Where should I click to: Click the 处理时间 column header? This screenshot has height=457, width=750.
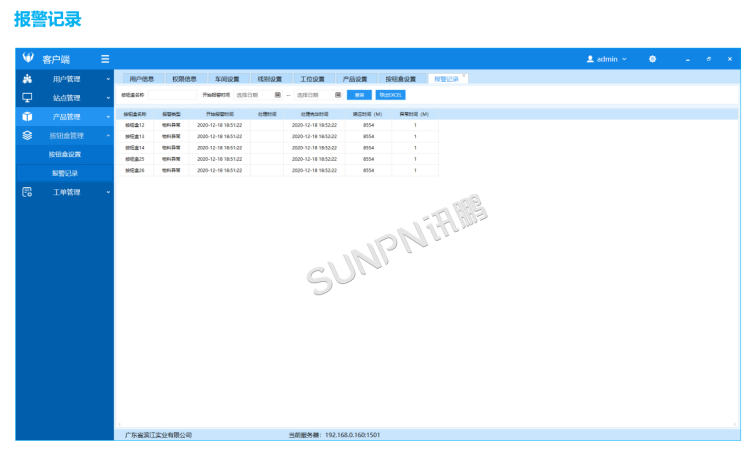[x=267, y=114]
